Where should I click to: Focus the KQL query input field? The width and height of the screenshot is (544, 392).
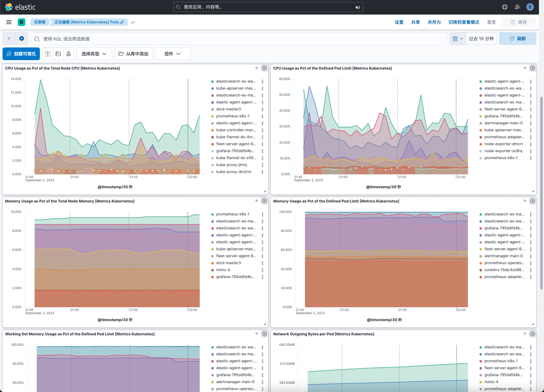[x=239, y=39]
